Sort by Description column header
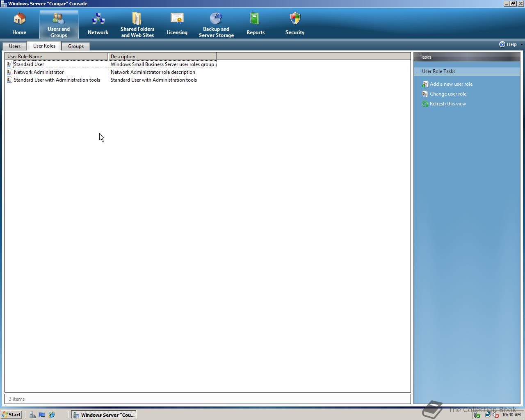Screen dimensions: 525x420 point(162,57)
